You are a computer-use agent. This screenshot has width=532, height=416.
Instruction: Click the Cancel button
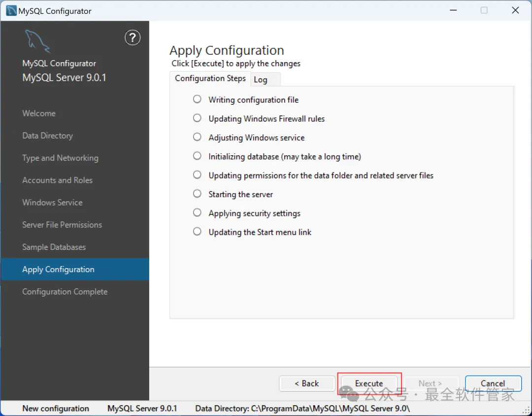[x=493, y=383]
